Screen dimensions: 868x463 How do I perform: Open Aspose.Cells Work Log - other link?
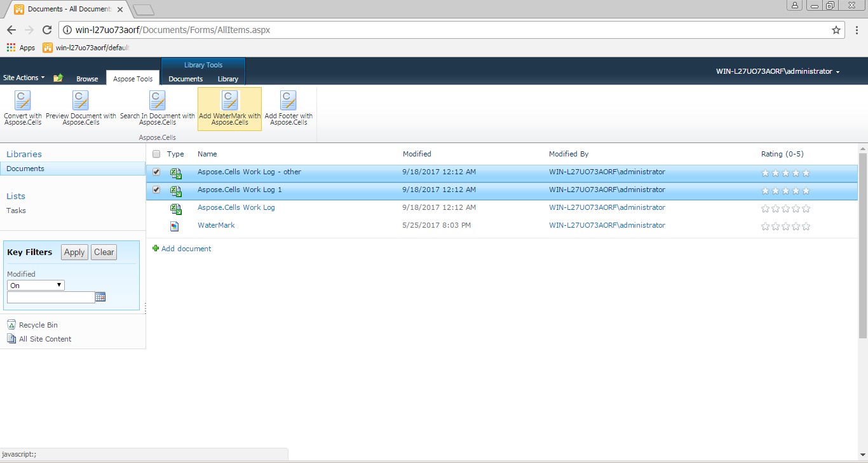click(249, 172)
